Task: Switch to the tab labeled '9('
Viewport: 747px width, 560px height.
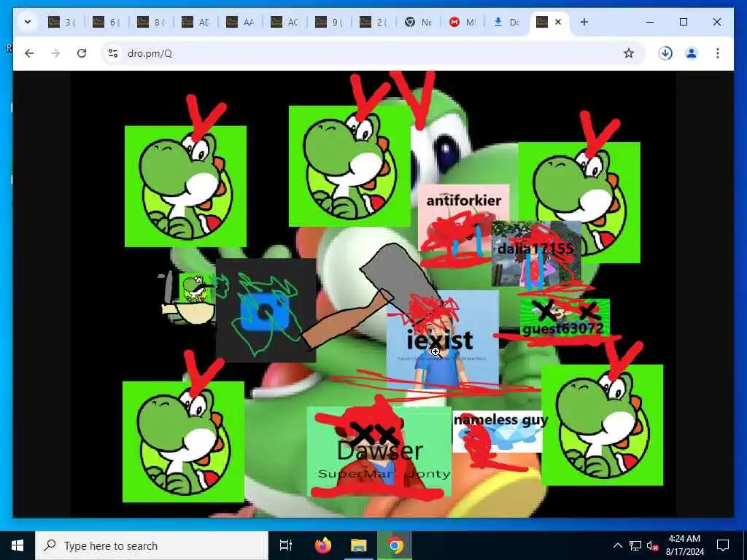Action: pyautogui.click(x=329, y=22)
